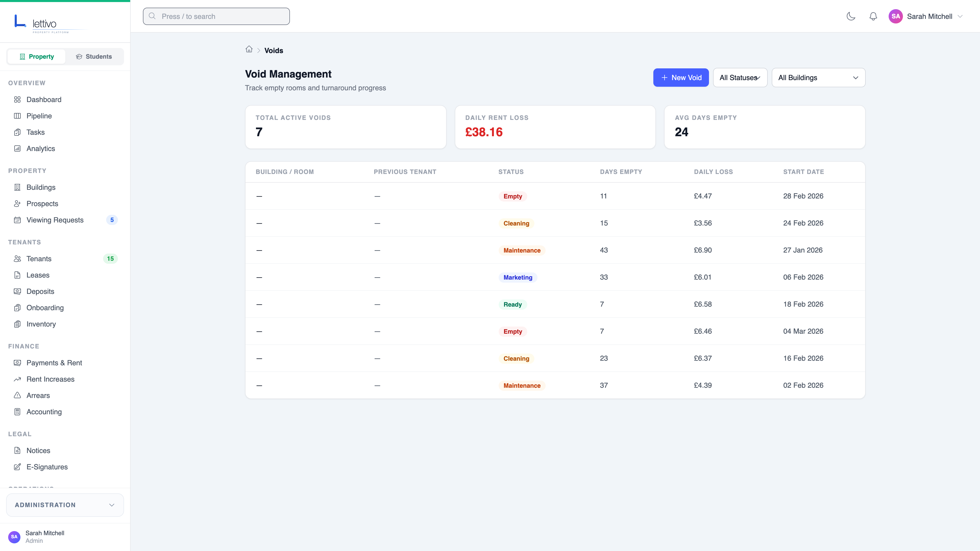Click the home icon in the breadcrumb
Screen dimensions: 980x551
coord(249,49)
